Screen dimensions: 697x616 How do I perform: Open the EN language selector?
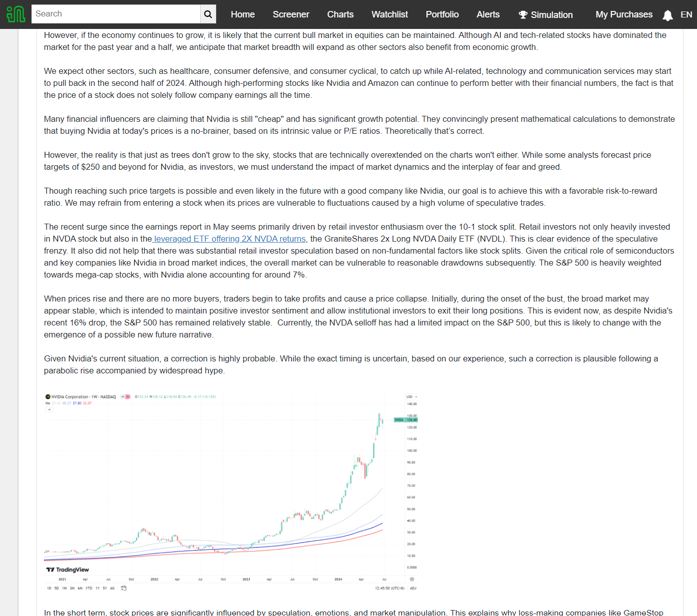tap(687, 14)
